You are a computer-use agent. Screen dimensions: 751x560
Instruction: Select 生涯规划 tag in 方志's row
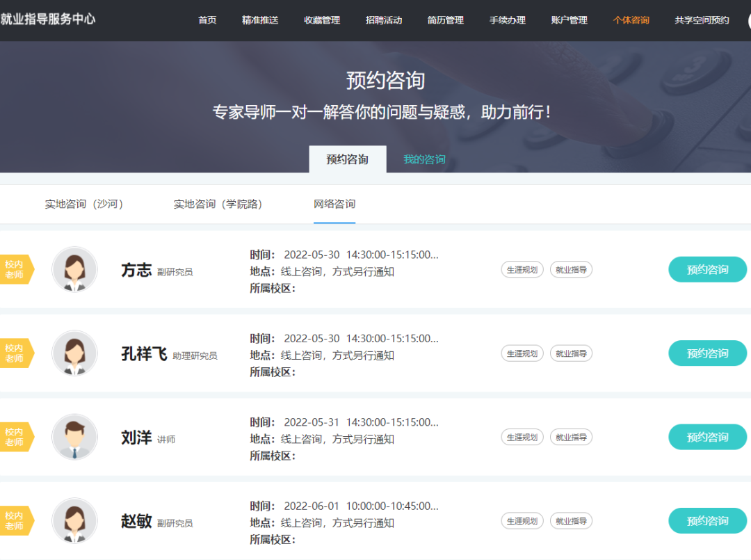tap(522, 270)
